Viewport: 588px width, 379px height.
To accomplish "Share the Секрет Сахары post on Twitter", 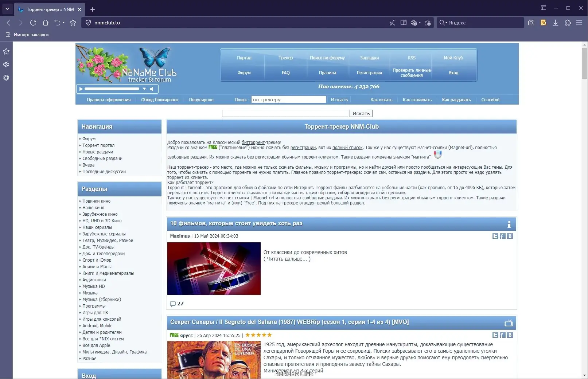I will click(x=495, y=335).
